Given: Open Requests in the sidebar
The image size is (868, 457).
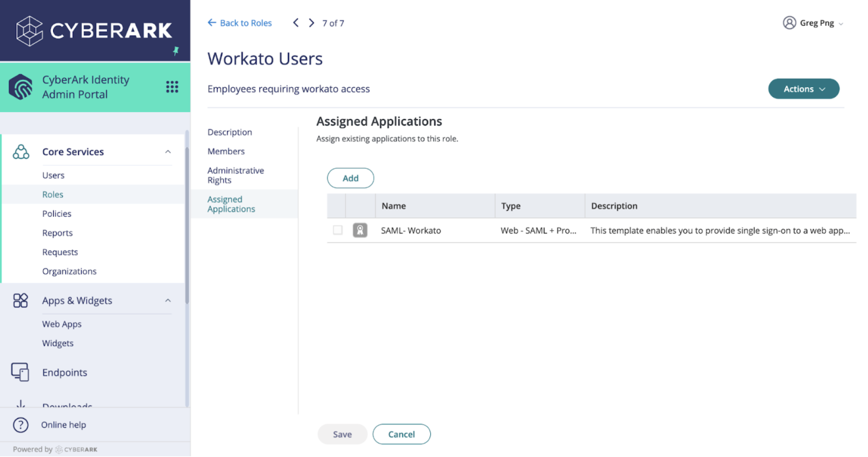Looking at the screenshot, I should (60, 252).
